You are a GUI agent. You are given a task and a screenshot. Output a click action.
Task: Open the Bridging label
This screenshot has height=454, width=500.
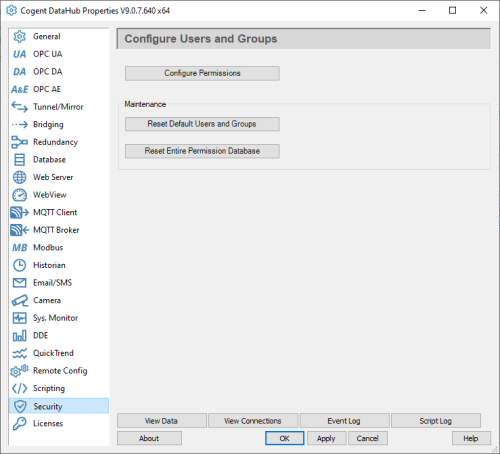(x=48, y=125)
